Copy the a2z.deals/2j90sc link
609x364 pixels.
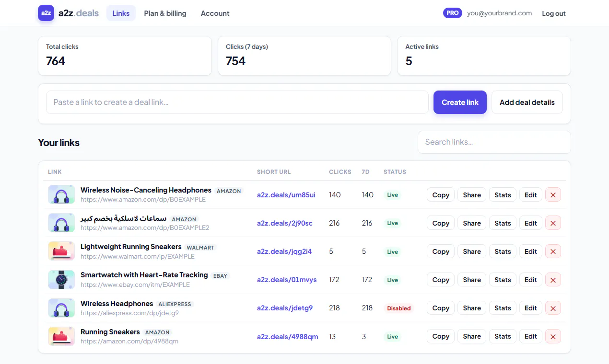pyautogui.click(x=441, y=223)
